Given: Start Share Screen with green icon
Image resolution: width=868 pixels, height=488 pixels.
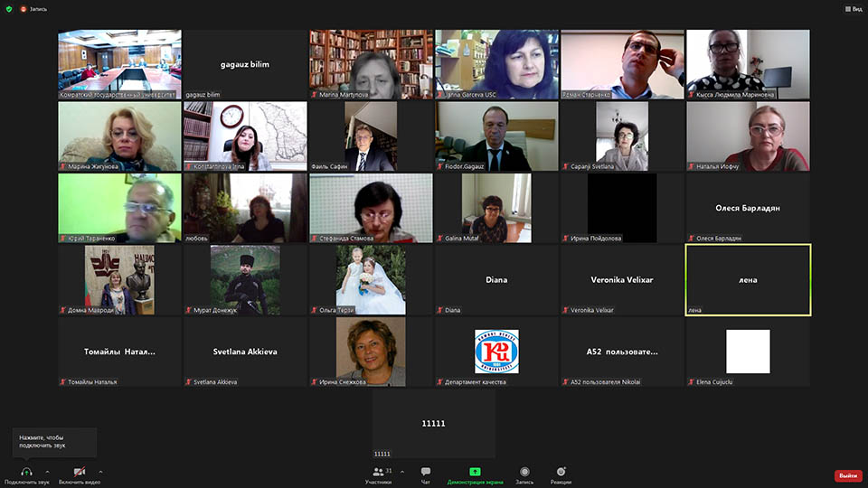Looking at the screenshot, I should coord(475,472).
